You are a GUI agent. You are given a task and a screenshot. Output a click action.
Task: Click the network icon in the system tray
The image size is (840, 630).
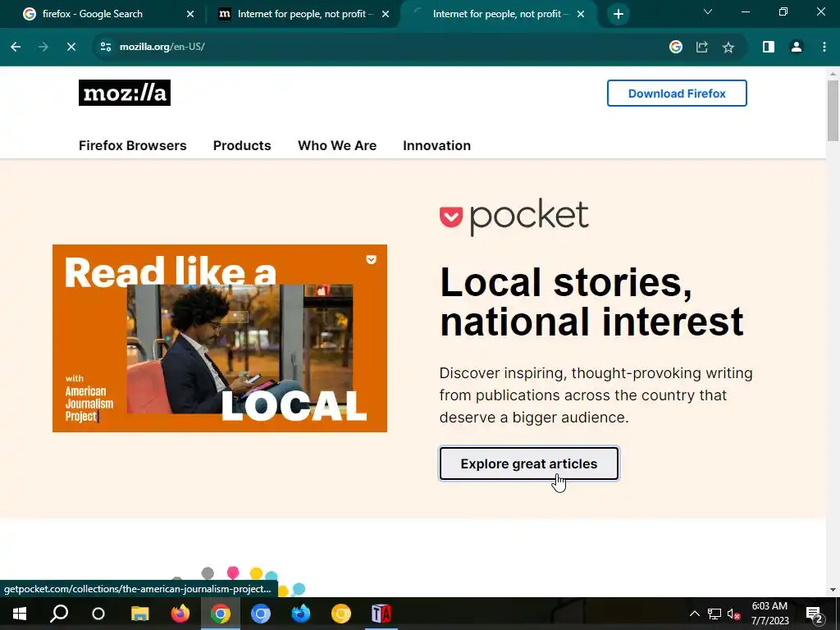click(x=714, y=614)
